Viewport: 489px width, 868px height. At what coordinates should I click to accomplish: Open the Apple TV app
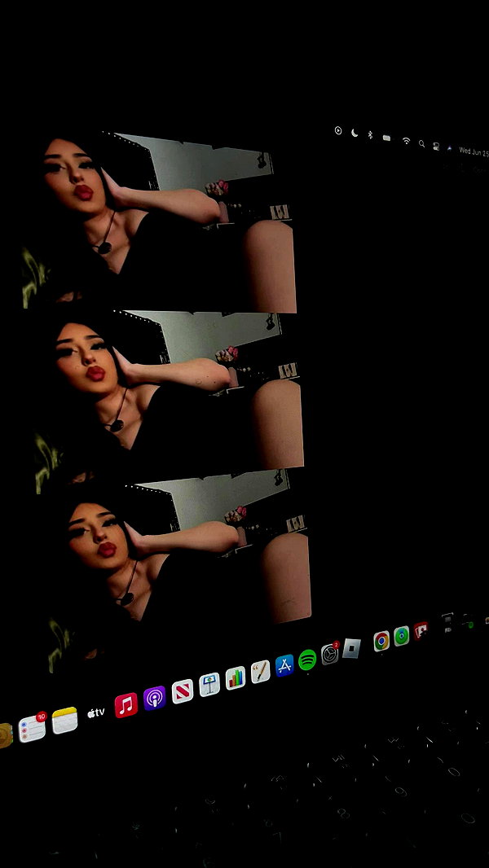click(96, 713)
